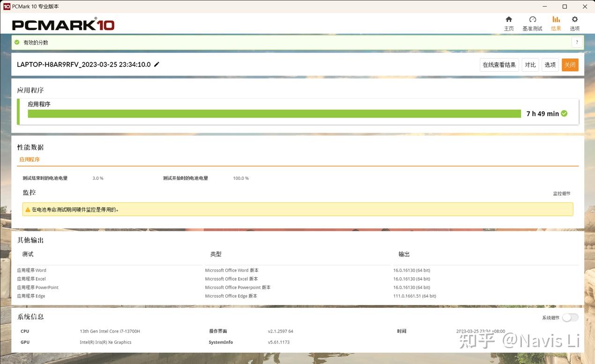Click the monitoring warning triangle icon
The width and height of the screenshot is (595, 364).
coord(28,209)
